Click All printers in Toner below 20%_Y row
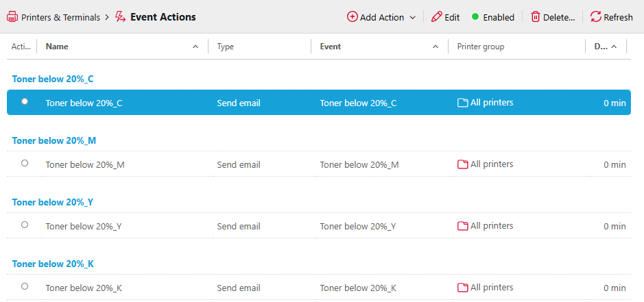The width and height of the screenshot is (644, 302). coord(492,226)
